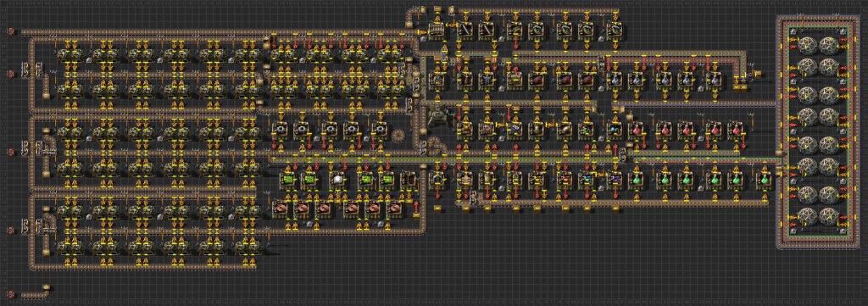Click the leftmost green circuit assembler
The height and width of the screenshot is (306, 868).
288,180
